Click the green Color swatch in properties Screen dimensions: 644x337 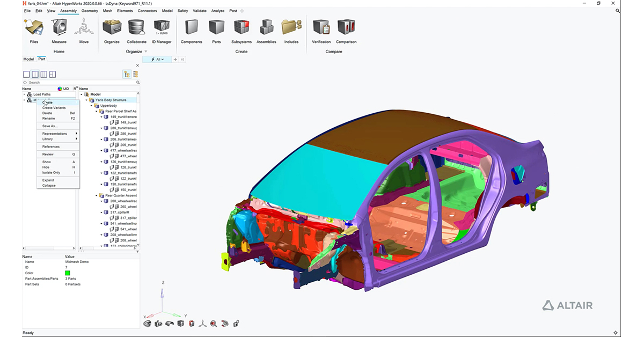[x=68, y=273]
